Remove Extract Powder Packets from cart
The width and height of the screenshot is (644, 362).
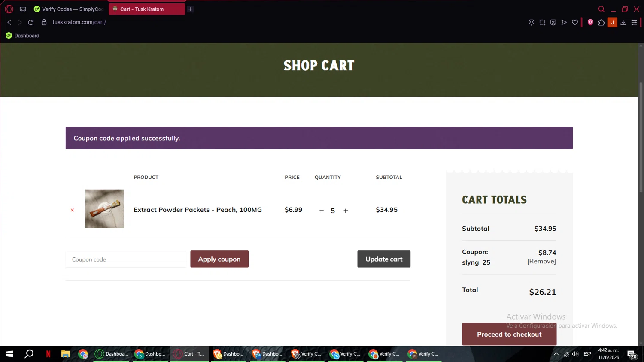pos(72,210)
